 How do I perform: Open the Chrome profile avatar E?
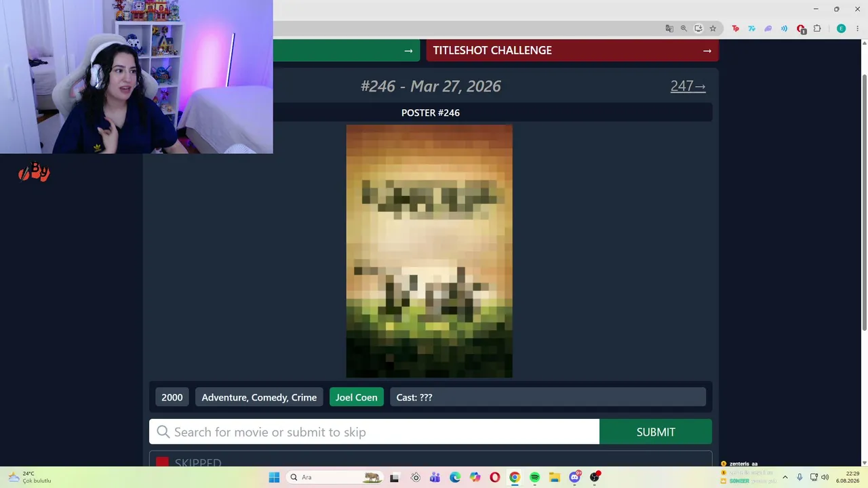pos(841,28)
